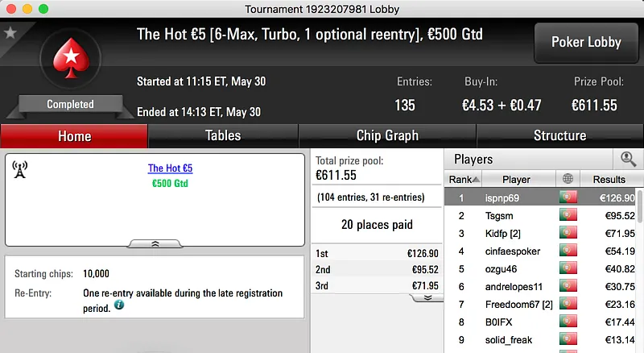Click the Player column header
Screen dimensions: 644x353
(x=516, y=179)
